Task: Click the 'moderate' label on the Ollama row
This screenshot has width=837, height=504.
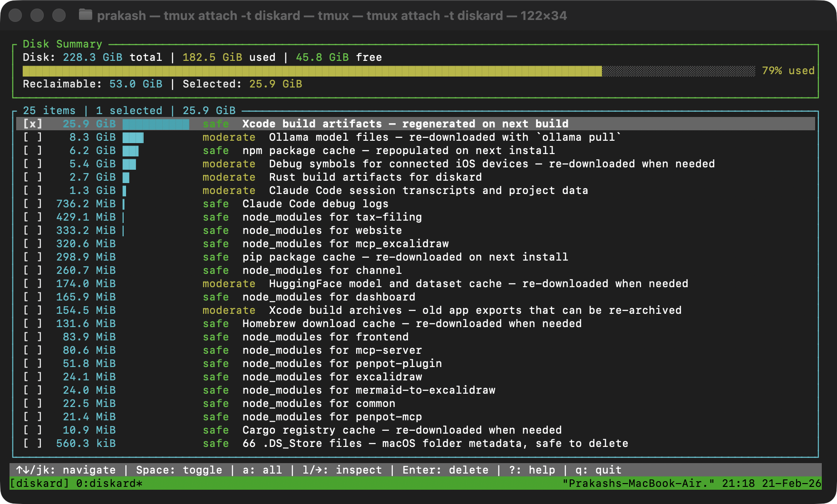Action: pyautogui.click(x=229, y=137)
